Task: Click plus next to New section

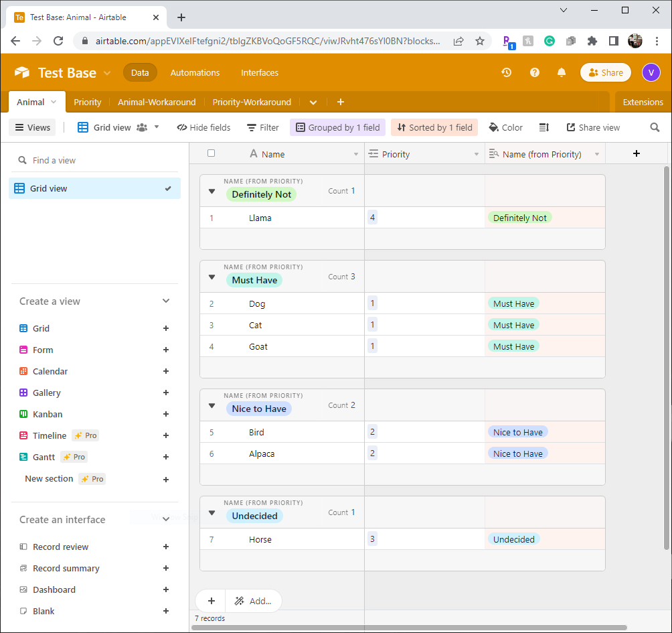Action: click(166, 480)
